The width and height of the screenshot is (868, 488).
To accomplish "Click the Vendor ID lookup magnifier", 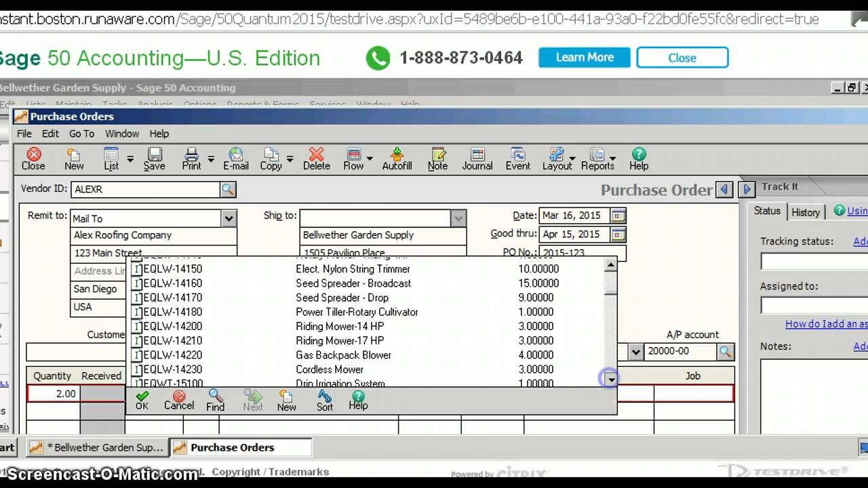I will pos(228,189).
